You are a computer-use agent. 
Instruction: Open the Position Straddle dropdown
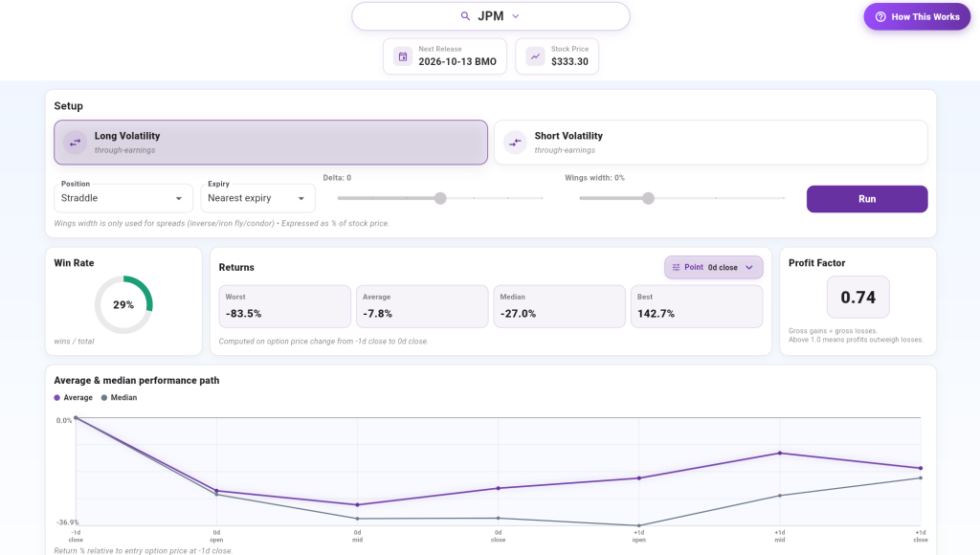(x=123, y=198)
